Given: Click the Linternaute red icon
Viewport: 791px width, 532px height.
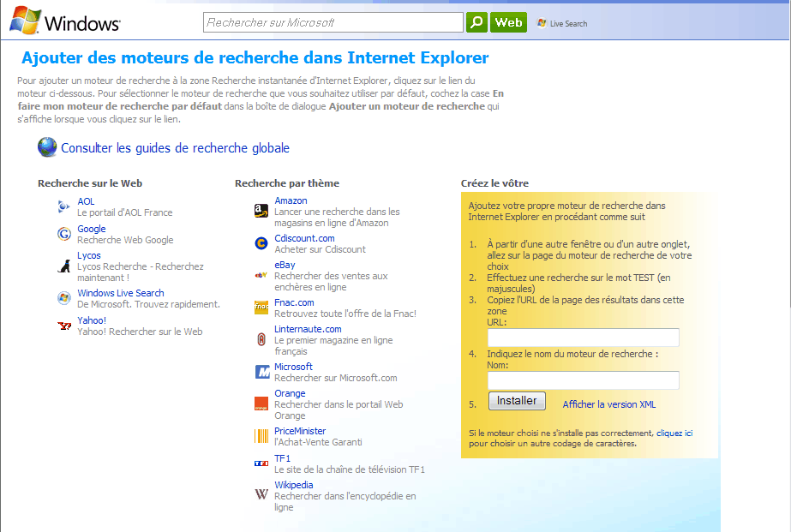Looking at the screenshot, I should pos(261,339).
